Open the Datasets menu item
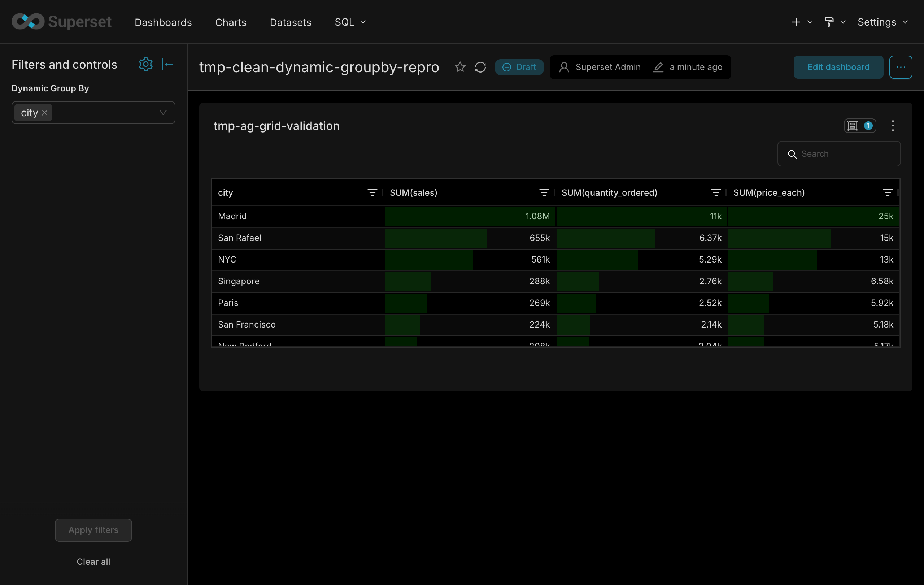 [x=291, y=22]
